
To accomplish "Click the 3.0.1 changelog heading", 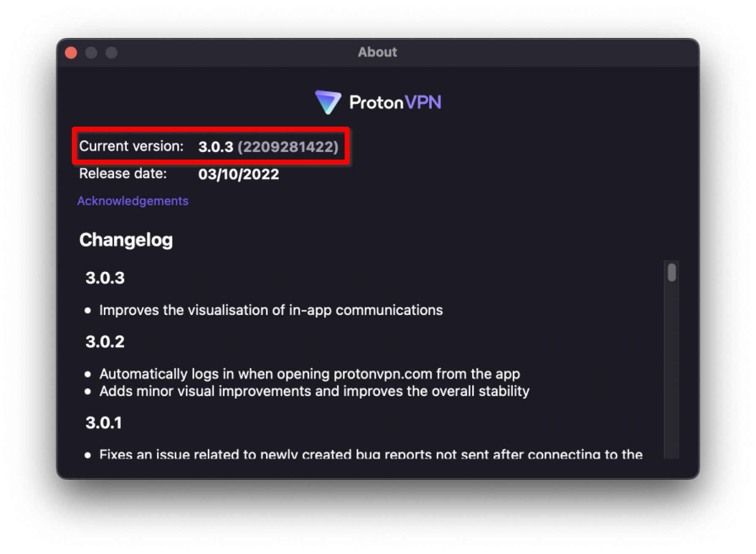I will pos(103,423).
